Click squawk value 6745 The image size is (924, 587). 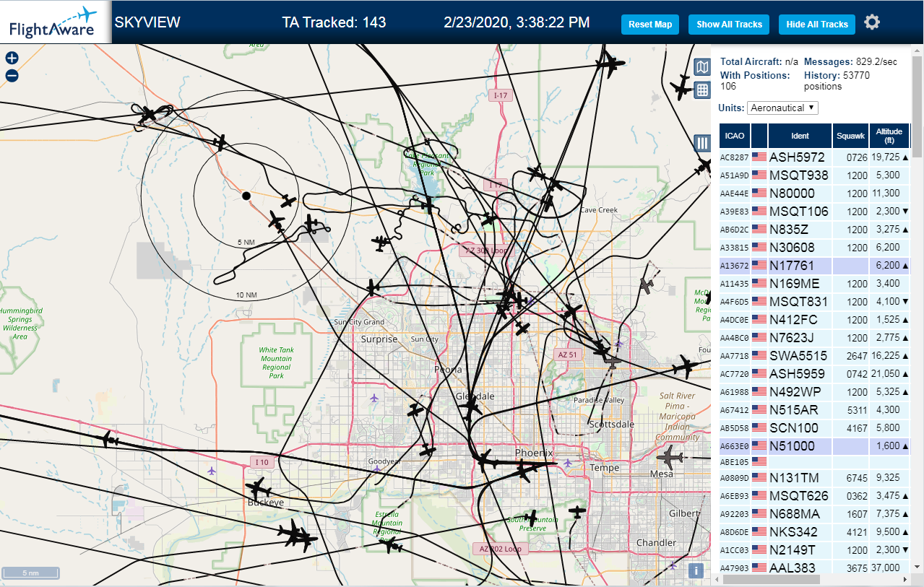tap(857, 478)
